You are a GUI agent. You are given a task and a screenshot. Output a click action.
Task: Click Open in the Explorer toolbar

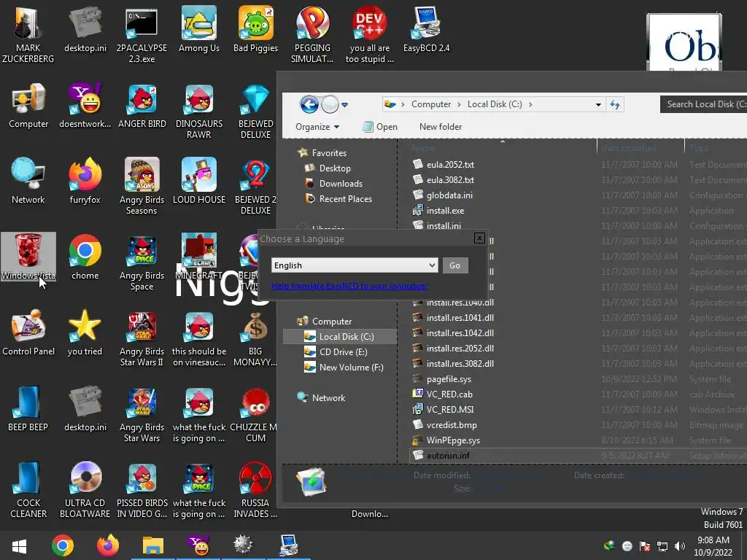pyautogui.click(x=380, y=127)
